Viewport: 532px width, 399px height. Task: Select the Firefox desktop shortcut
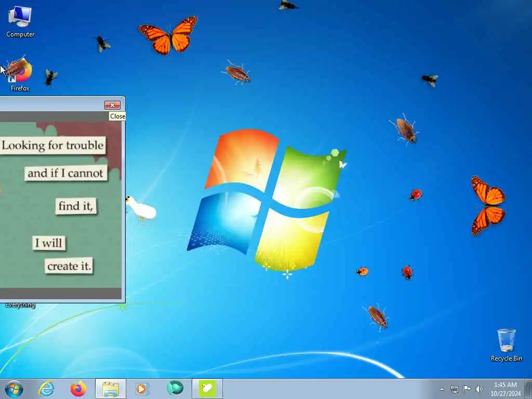(x=20, y=75)
